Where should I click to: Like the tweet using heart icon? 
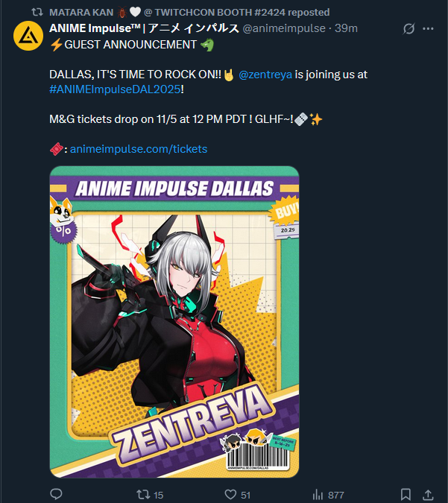[230, 494]
